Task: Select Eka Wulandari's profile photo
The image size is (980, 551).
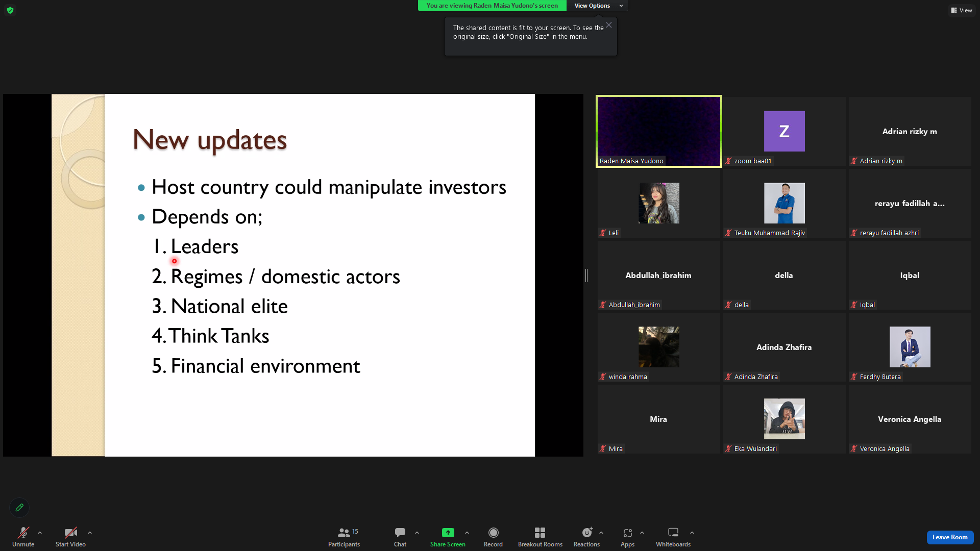Action: [784, 419]
